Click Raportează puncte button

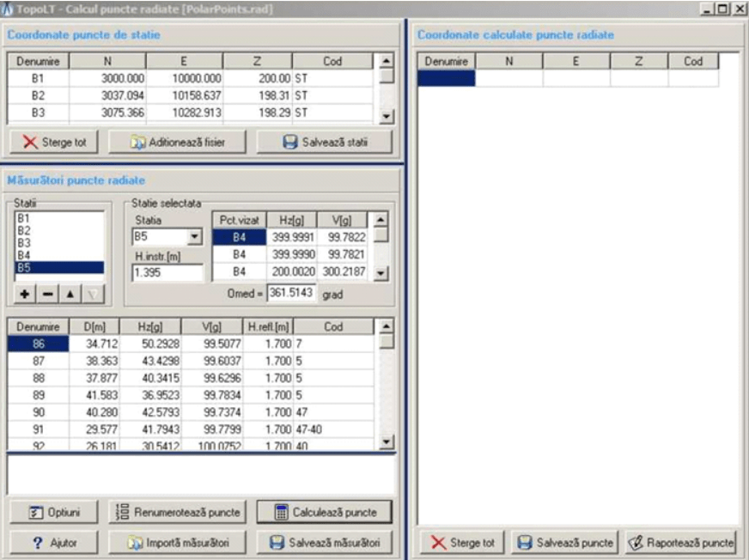[680, 542]
